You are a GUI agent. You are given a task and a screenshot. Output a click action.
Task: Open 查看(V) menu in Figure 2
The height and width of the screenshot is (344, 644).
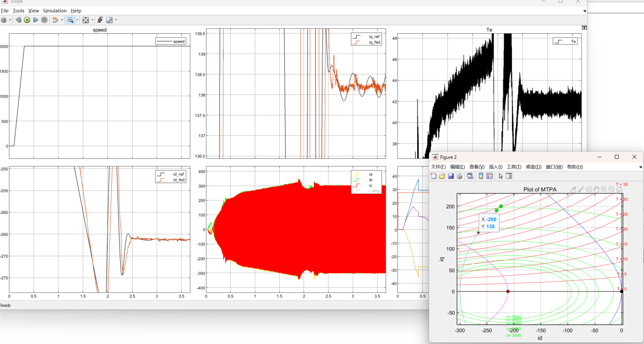477,167
